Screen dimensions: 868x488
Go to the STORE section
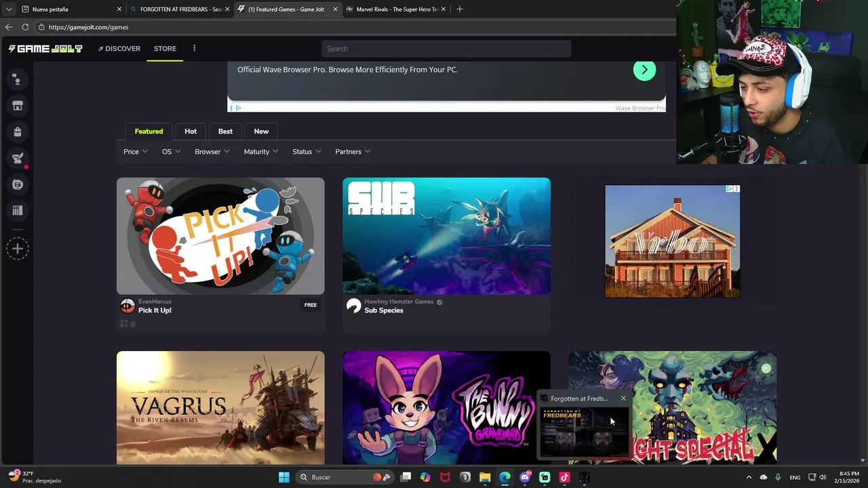tap(165, 49)
